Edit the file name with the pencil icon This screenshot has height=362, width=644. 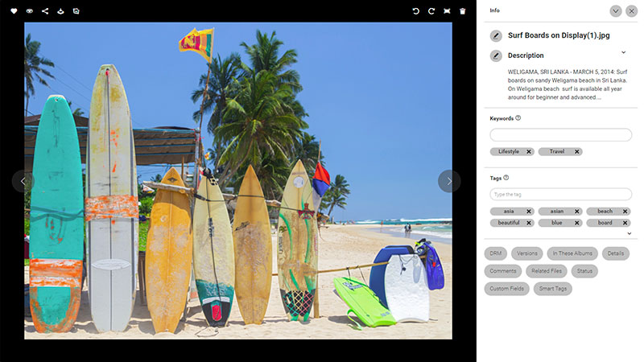(x=496, y=35)
